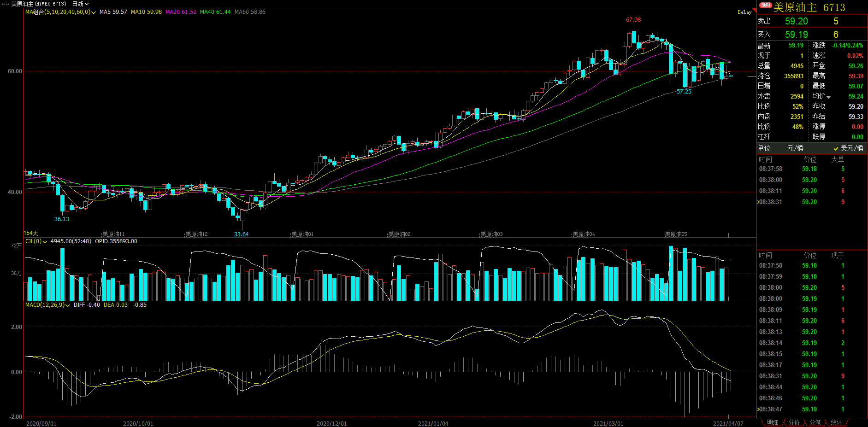Click the 2021/04/07 date on time axis
Screen dimensions: 868x427
(x=728, y=424)
